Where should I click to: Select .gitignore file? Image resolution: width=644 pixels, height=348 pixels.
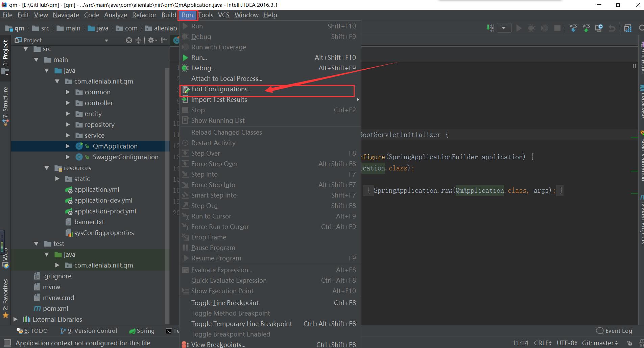click(57, 276)
